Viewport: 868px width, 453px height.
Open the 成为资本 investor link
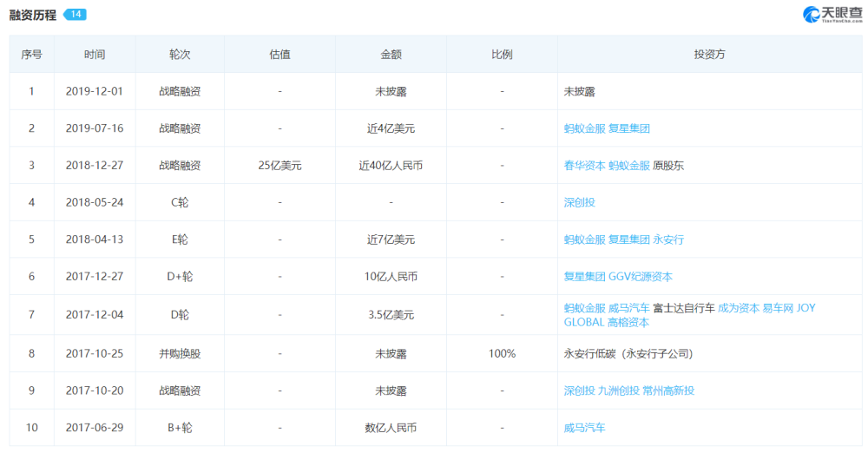coord(739,308)
